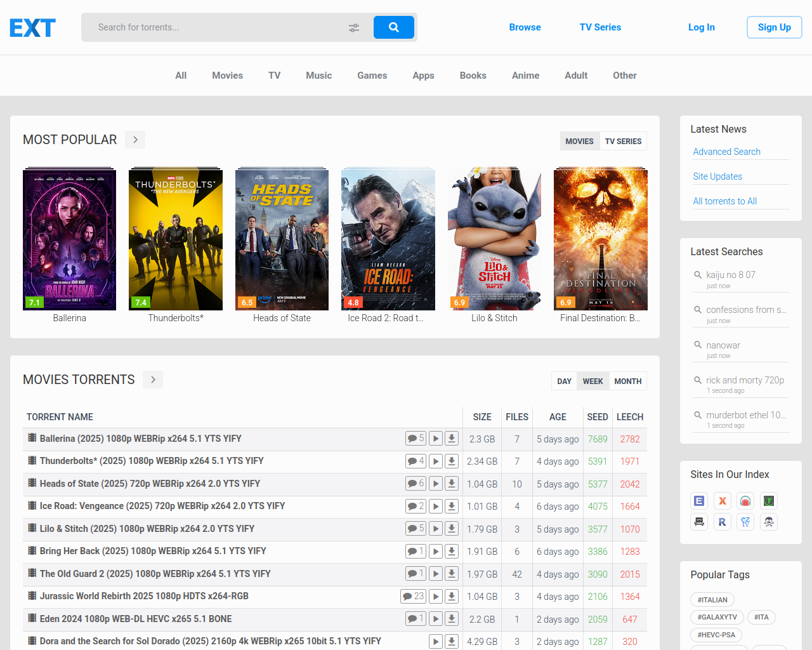
Task: Expand the Most Popular section arrow
Action: coord(135,140)
